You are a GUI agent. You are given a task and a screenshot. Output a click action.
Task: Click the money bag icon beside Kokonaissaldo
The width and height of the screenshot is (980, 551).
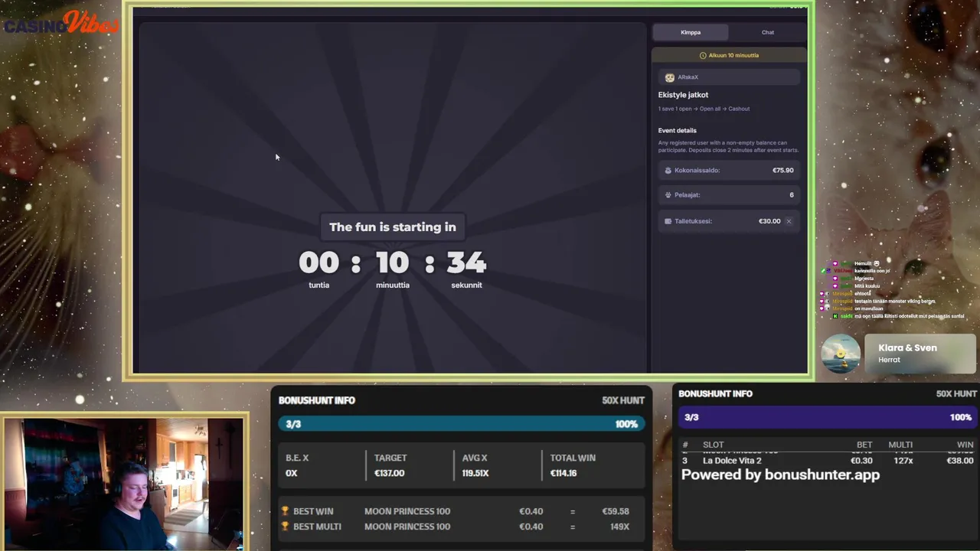point(668,171)
